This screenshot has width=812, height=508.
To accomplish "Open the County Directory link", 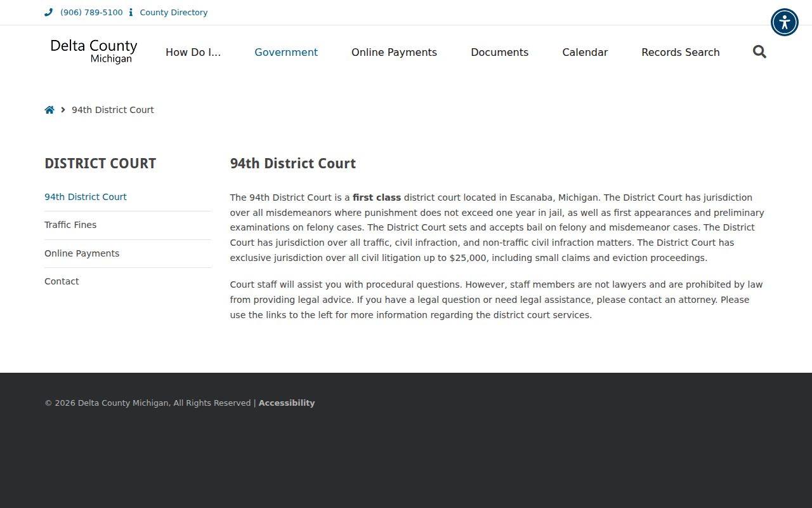I will (174, 12).
